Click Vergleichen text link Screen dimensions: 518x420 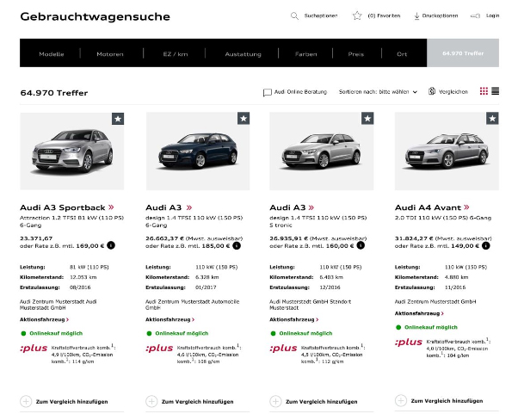click(x=453, y=92)
